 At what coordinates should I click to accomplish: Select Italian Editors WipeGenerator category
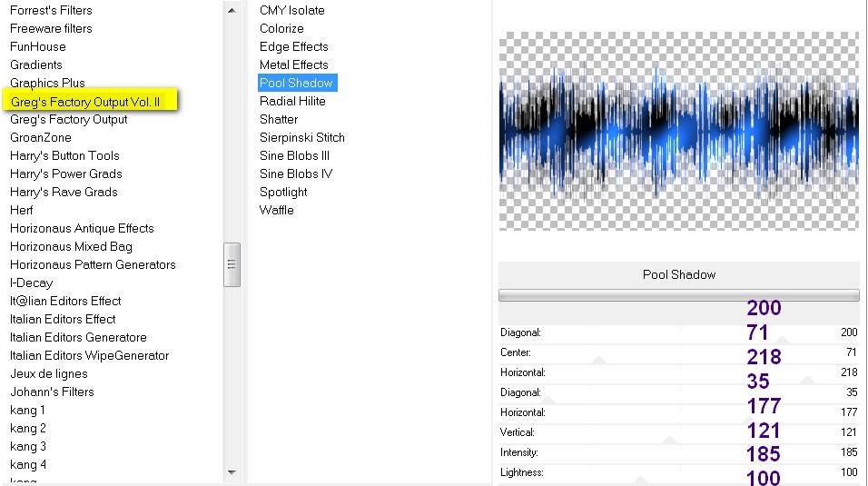89,356
